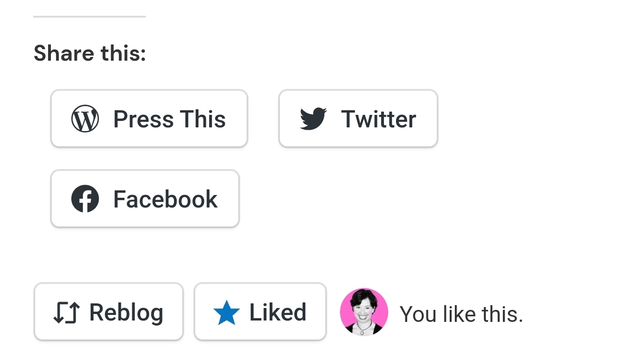Select the pink-background profile photo
The image size is (644, 352).
(x=364, y=312)
